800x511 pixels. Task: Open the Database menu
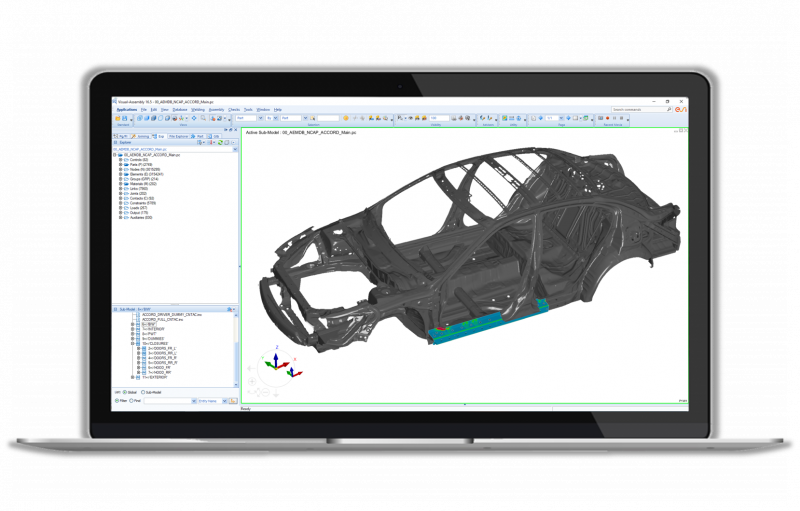pyautogui.click(x=180, y=110)
